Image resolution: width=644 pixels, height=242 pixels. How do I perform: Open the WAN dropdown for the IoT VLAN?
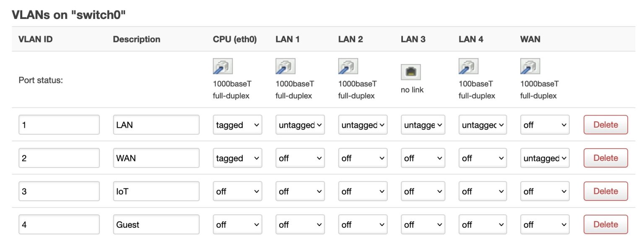click(x=545, y=191)
